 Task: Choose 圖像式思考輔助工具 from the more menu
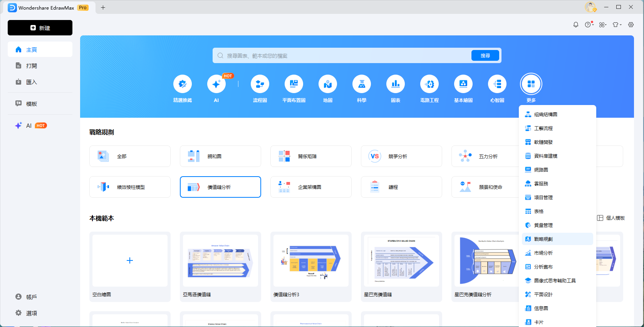point(557,280)
